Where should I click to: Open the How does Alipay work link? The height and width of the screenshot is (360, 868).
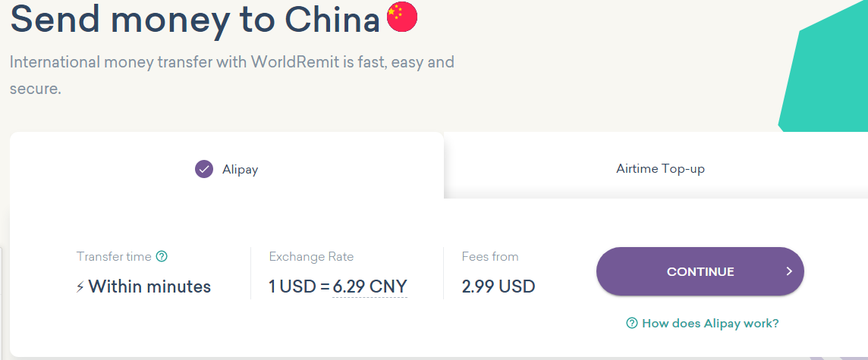[710, 324]
